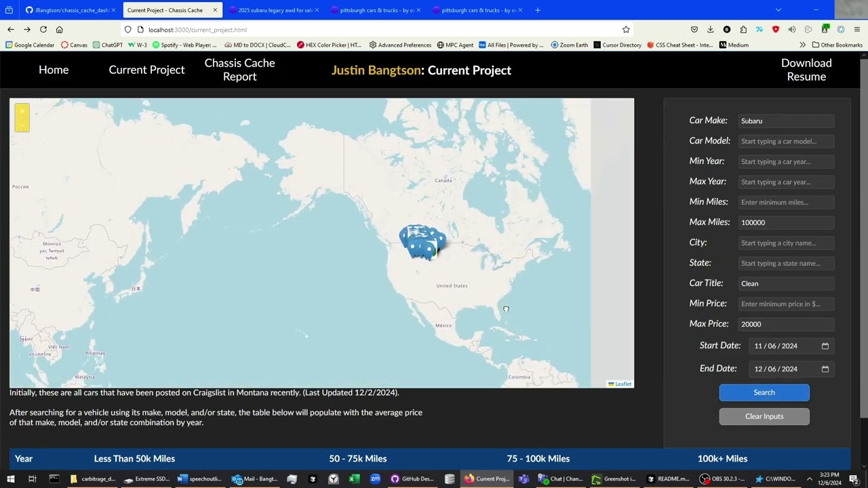The height and width of the screenshot is (488, 868).
Task: Open the extensions puzzle icon
Action: 743,29
